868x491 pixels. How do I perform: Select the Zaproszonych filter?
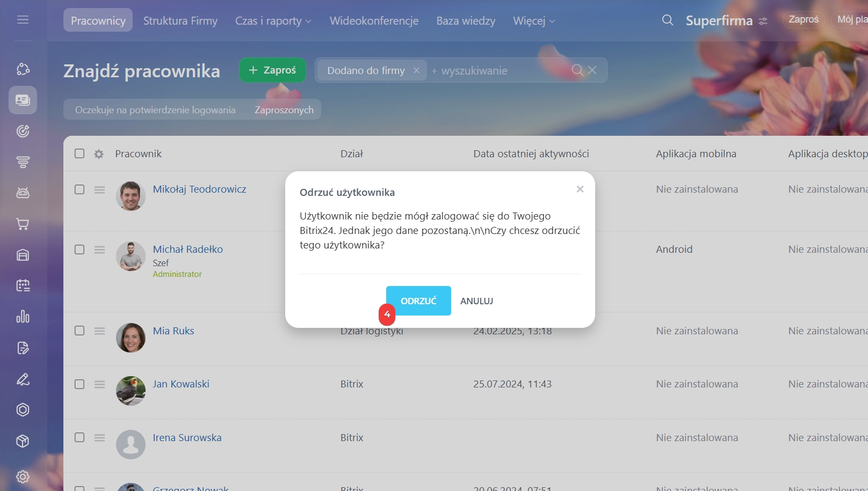click(x=284, y=110)
